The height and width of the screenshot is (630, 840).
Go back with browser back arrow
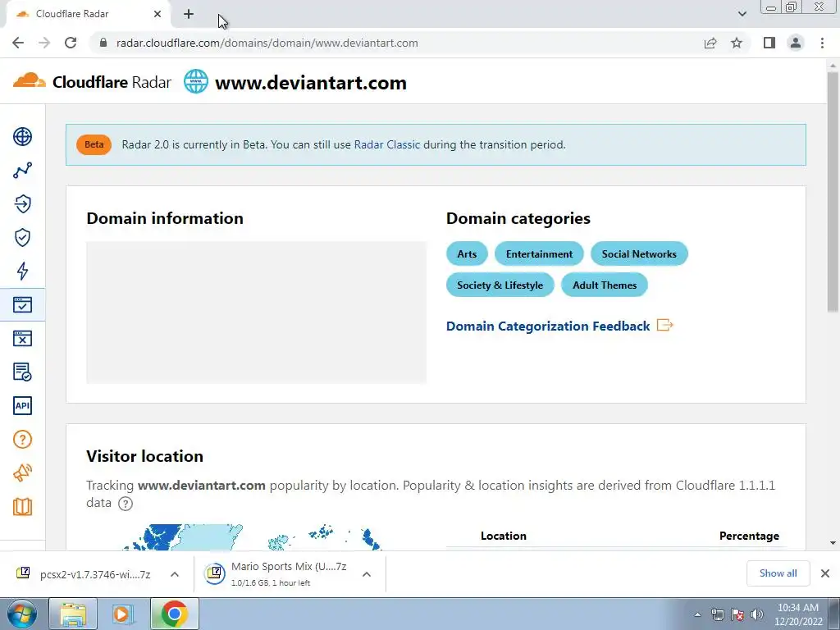tap(18, 43)
